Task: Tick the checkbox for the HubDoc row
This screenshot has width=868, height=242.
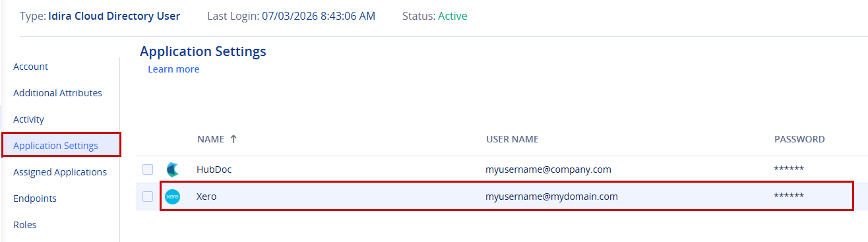Action: coord(148,169)
